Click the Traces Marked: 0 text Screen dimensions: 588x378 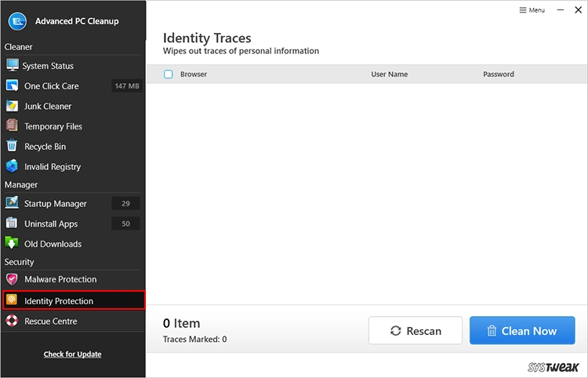coord(194,339)
